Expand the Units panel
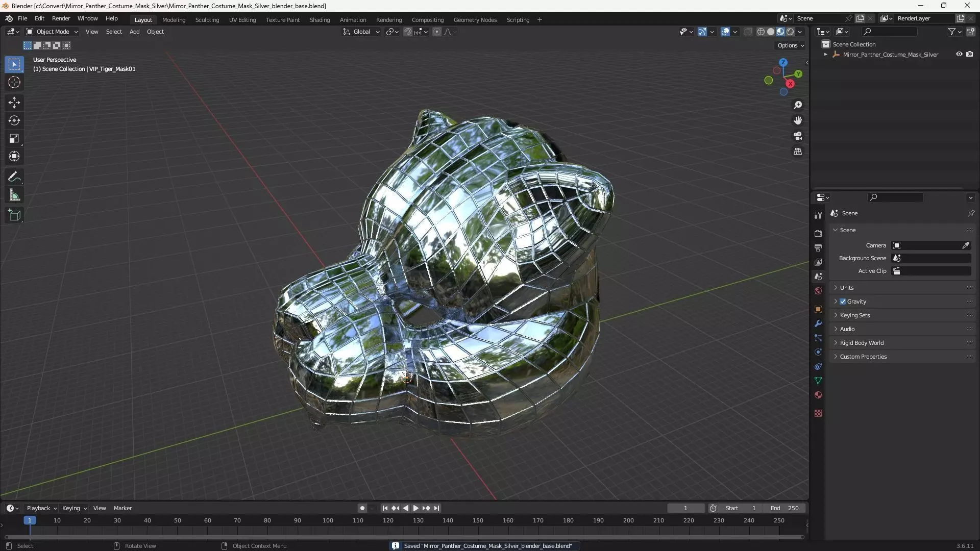 click(847, 288)
